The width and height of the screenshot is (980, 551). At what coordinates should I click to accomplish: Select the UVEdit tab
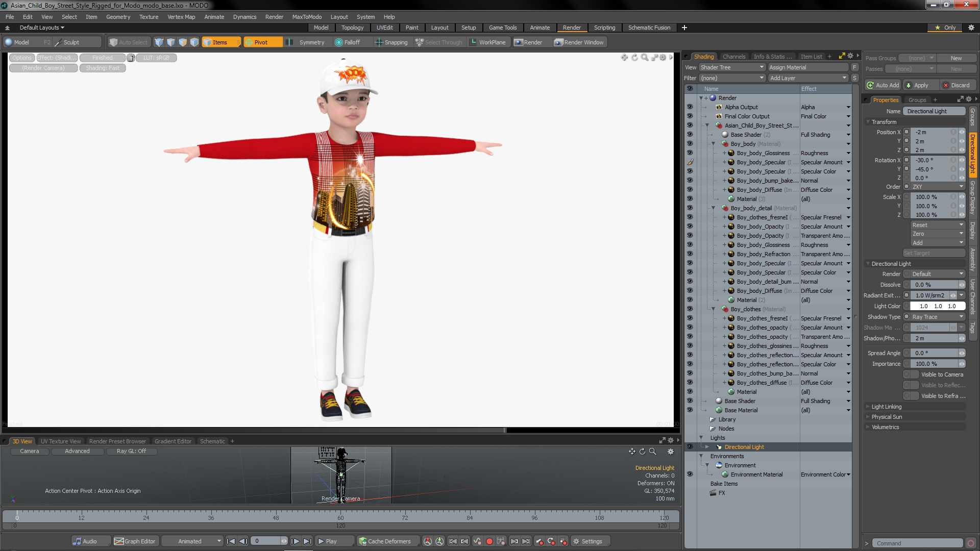coord(384,28)
